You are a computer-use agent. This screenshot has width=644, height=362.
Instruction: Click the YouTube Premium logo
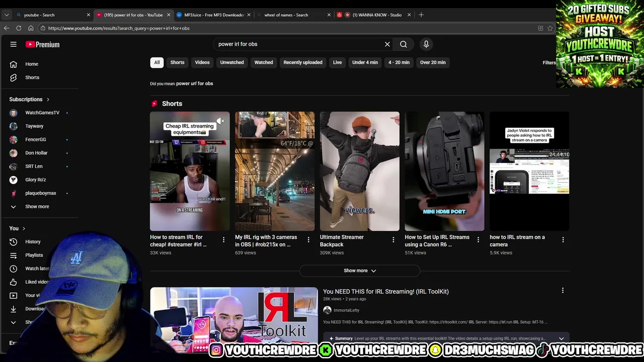click(43, 44)
